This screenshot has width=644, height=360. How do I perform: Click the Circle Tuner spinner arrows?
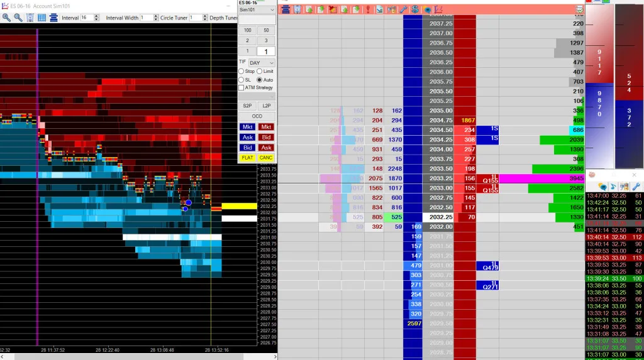(205, 18)
